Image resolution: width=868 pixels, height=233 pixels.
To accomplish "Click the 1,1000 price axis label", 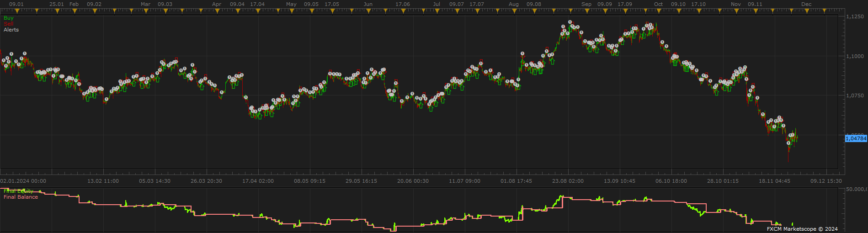I will 855,56.
